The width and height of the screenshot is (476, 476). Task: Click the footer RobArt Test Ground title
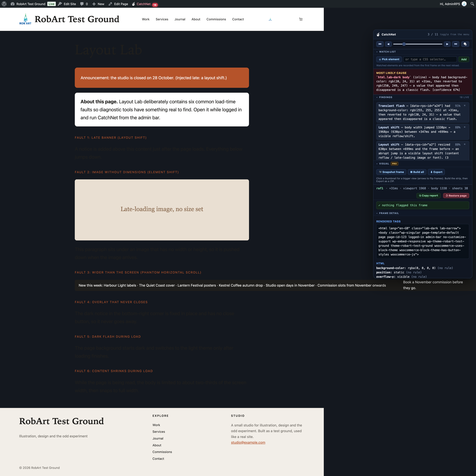tap(62, 421)
